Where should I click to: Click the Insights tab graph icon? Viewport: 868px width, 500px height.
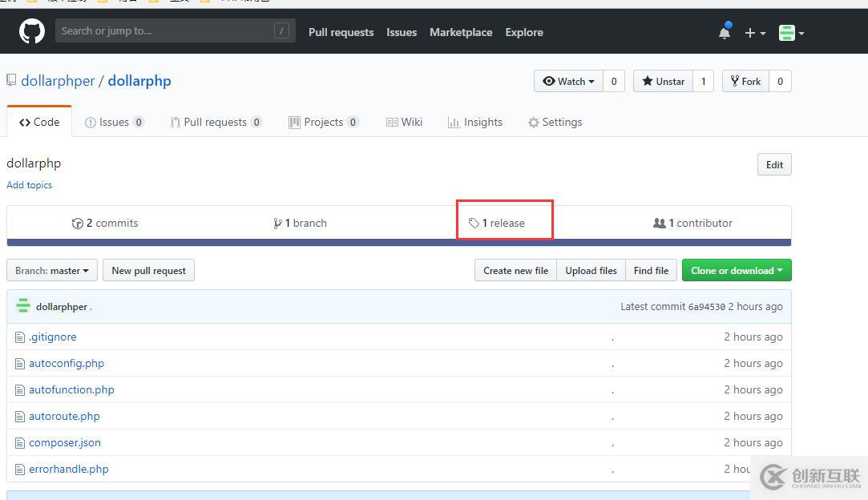click(454, 123)
